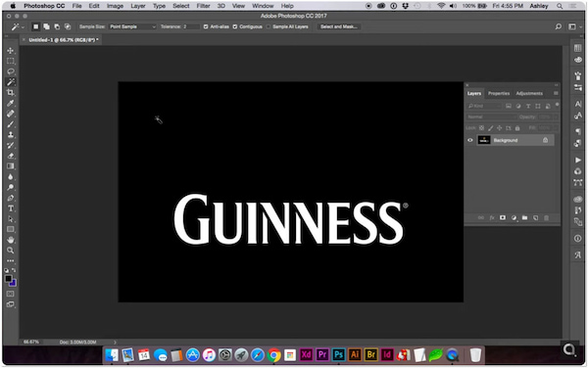Select the Healing Brush tool
Screen dimensions: 588x368
[x=11, y=114]
